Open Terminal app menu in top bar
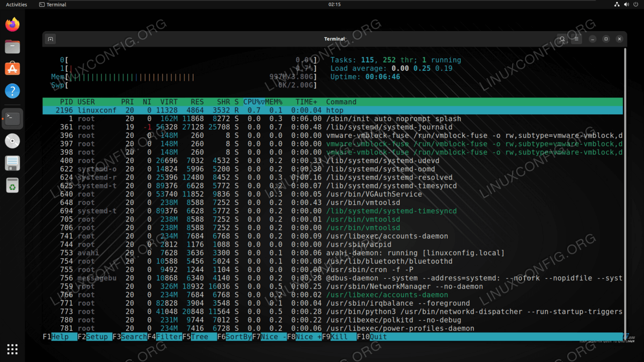This screenshot has height=362, width=644. pyautogui.click(x=53, y=4)
